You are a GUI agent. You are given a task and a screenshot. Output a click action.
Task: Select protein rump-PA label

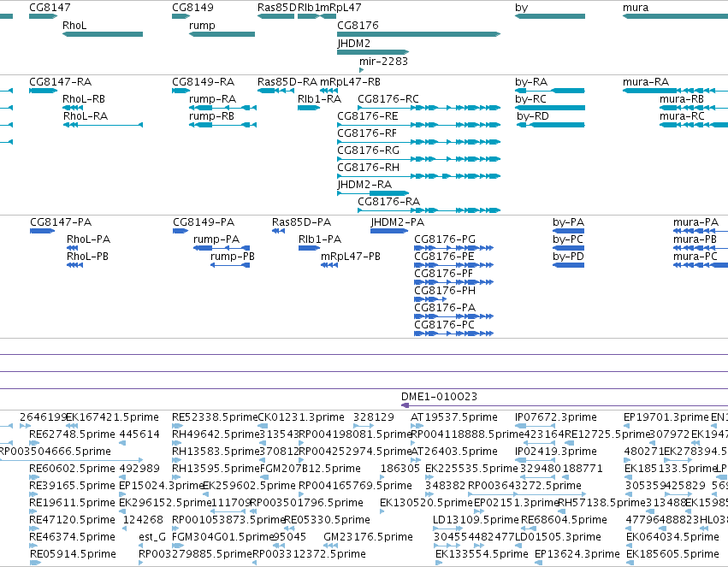[216, 239]
